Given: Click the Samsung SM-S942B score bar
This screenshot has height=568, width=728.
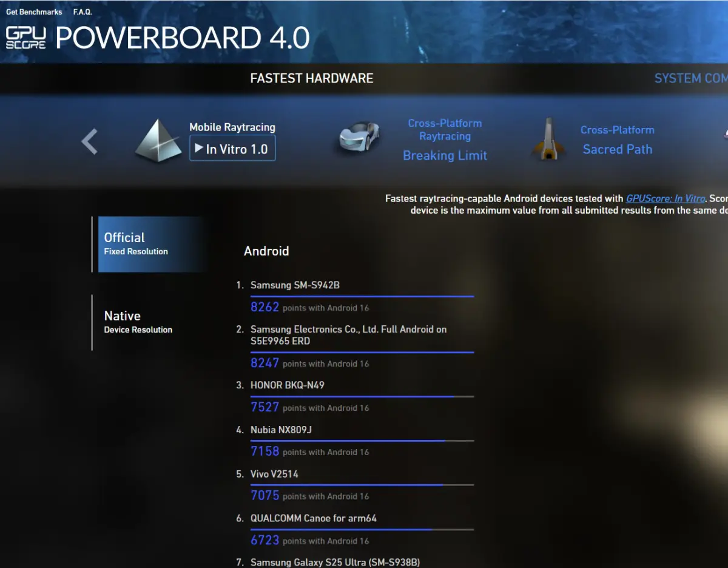Looking at the screenshot, I should click(x=362, y=297).
